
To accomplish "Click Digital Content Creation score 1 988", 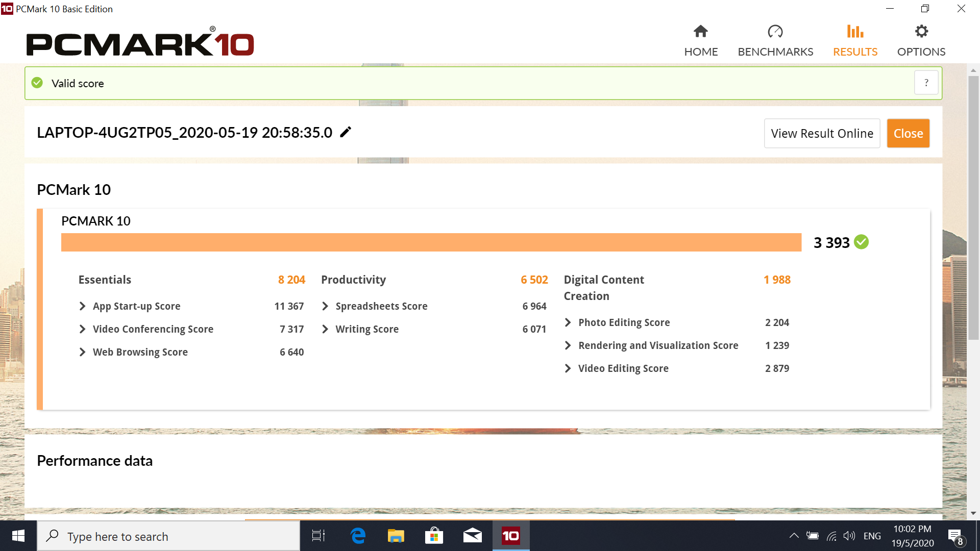I will coord(777,280).
